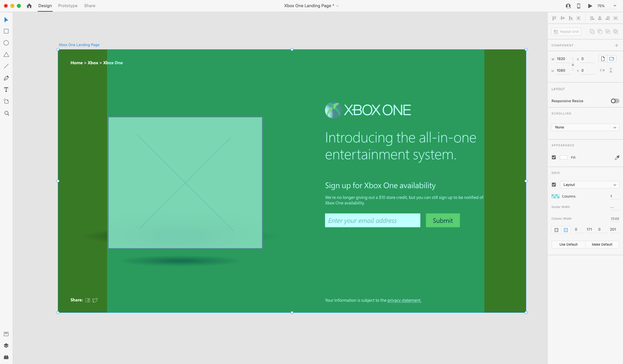Align left edges icon
Image resolution: width=623 pixels, height=364 pixels.
[x=592, y=18]
